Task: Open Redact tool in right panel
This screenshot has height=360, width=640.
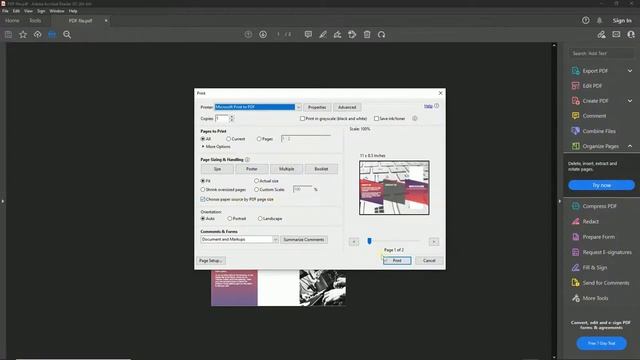Action: (590, 222)
